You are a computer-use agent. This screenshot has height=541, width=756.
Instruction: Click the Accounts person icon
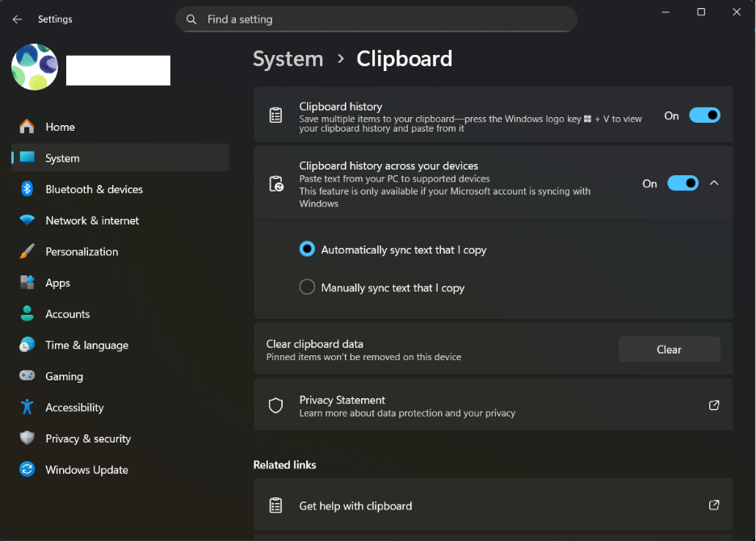[x=27, y=313]
